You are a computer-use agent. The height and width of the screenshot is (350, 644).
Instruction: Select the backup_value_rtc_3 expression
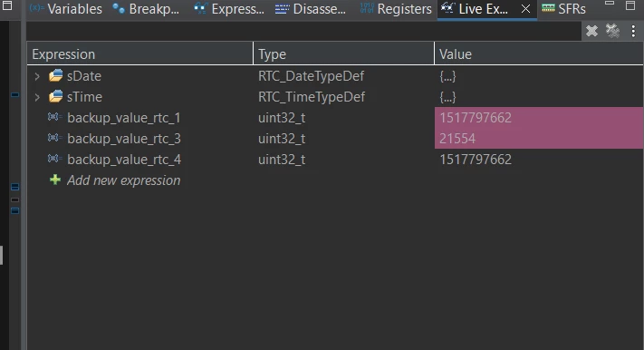[123, 139]
